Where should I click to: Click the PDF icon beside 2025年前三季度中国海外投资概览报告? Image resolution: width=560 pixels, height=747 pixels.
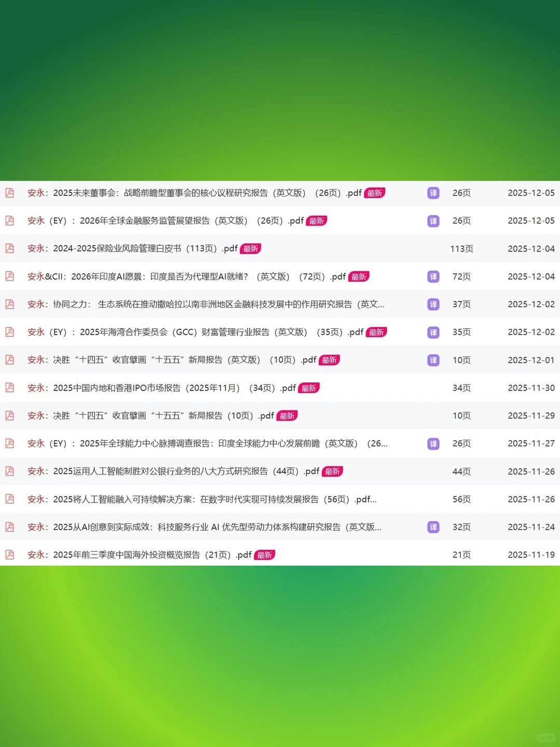coord(9,555)
